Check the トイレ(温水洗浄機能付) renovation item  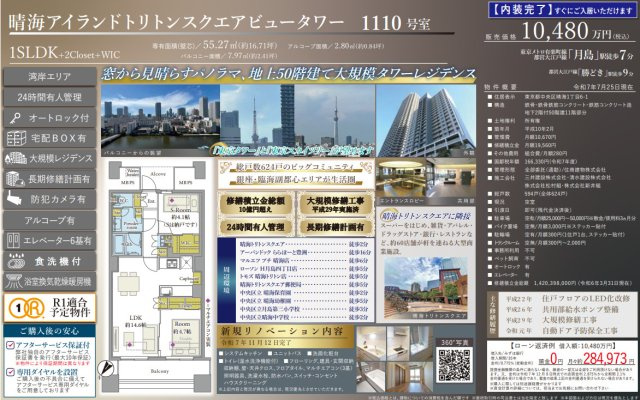221,361
